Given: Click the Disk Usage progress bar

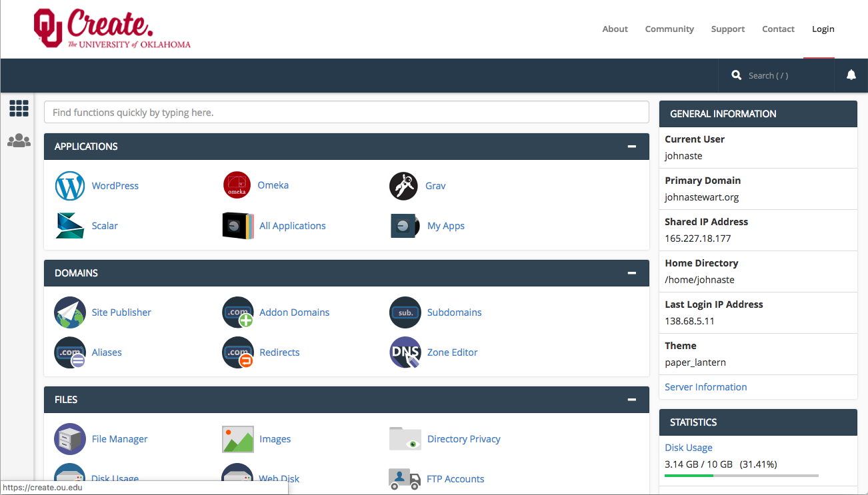Looking at the screenshot, I should 741,476.
